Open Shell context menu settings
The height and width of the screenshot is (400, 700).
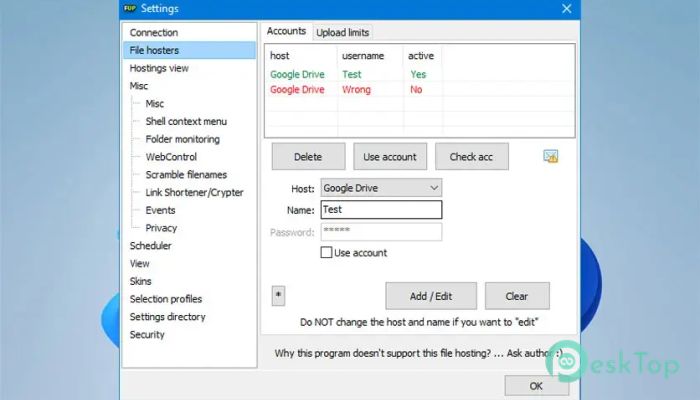pyautogui.click(x=186, y=121)
